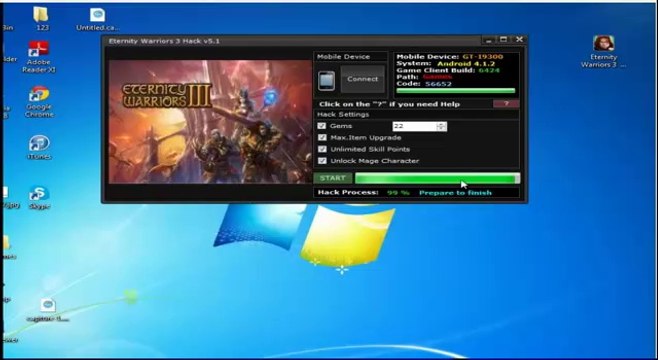The image size is (658, 360).
Task: Click the Gems amount spinner arrows
Action: (441, 126)
